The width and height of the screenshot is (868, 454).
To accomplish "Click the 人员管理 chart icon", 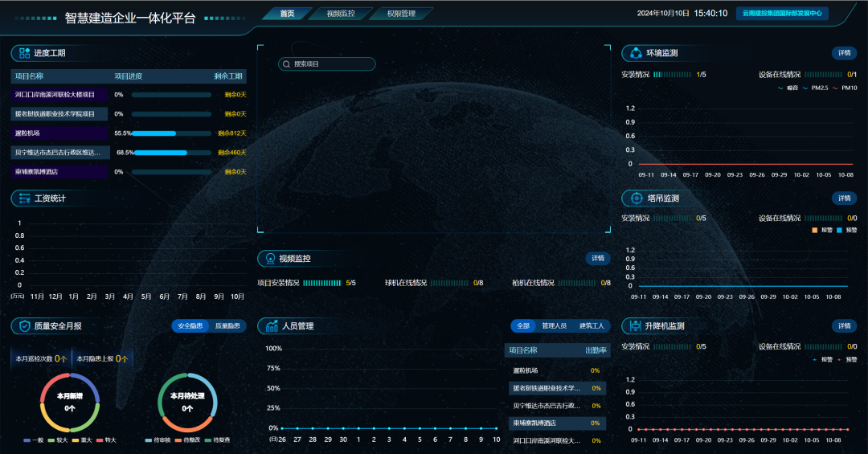I will coord(272,326).
